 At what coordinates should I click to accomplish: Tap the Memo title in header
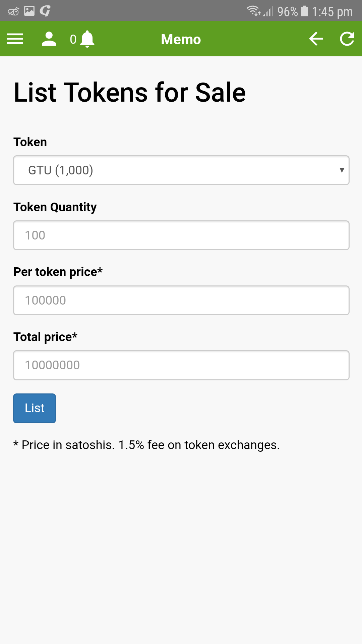click(181, 39)
